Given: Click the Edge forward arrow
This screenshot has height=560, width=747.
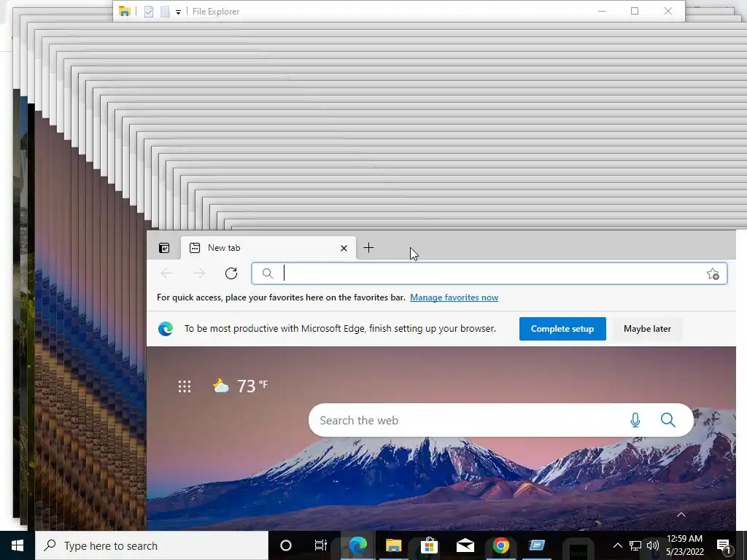Looking at the screenshot, I should click(200, 273).
